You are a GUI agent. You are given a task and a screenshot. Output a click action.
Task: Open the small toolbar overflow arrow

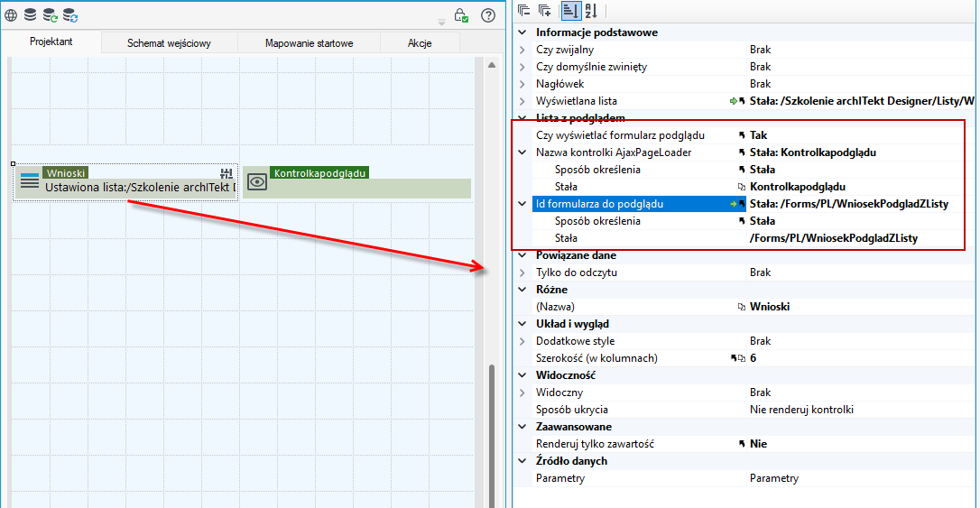click(442, 23)
